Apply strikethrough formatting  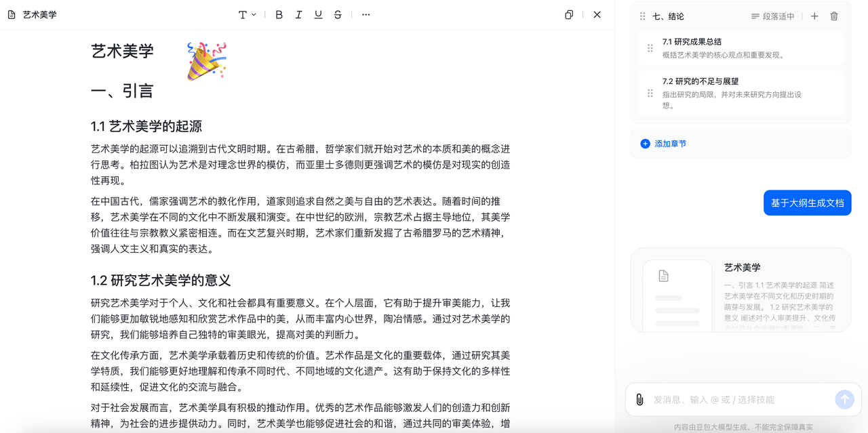[x=338, y=15]
